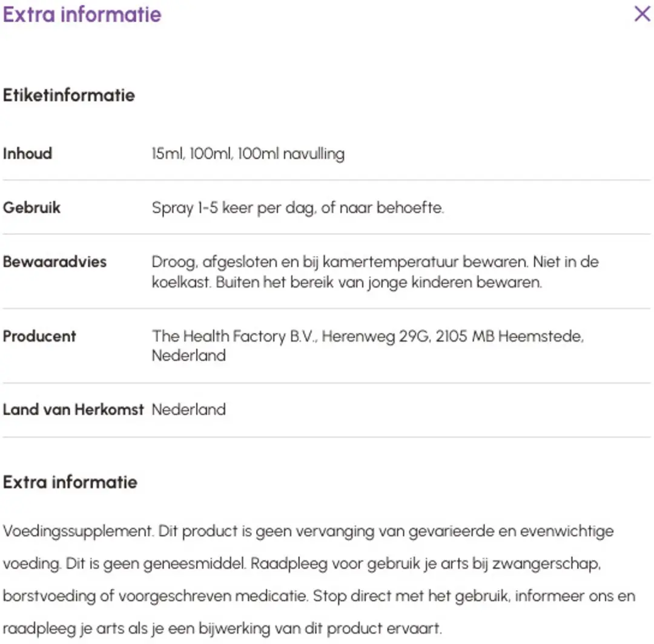This screenshot has width=654, height=644.
Task: Click the purple Extra informatie title
Action: 82,15
